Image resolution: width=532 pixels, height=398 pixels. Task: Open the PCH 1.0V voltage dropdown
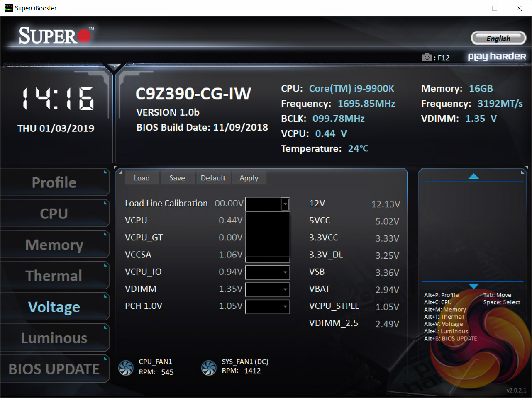tap(268, 307)
